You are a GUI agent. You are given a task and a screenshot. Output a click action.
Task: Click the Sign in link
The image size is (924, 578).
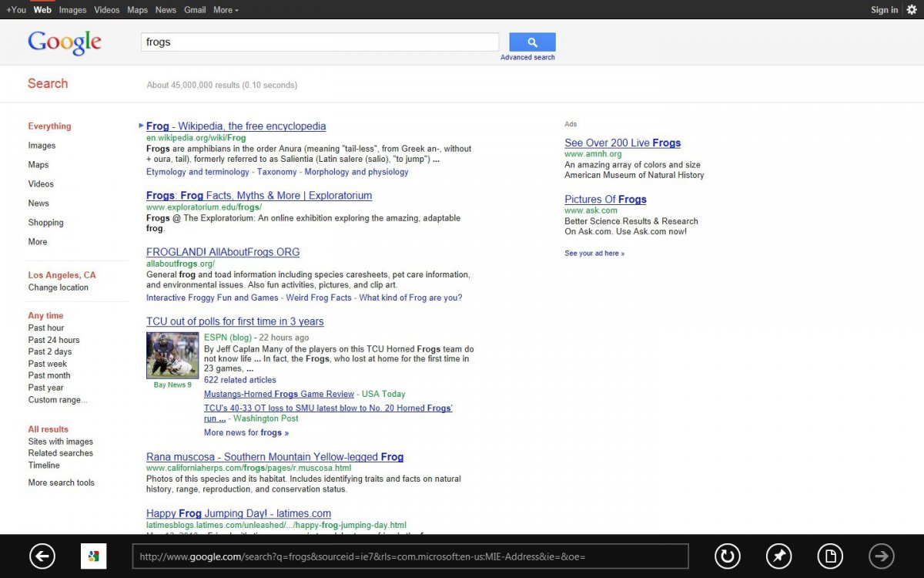[x=884, y=10]
